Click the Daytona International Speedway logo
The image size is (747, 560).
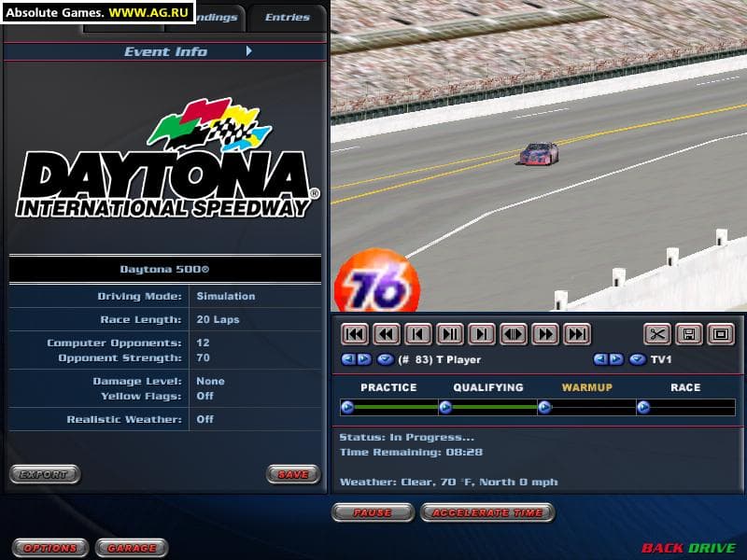[168, 158]
